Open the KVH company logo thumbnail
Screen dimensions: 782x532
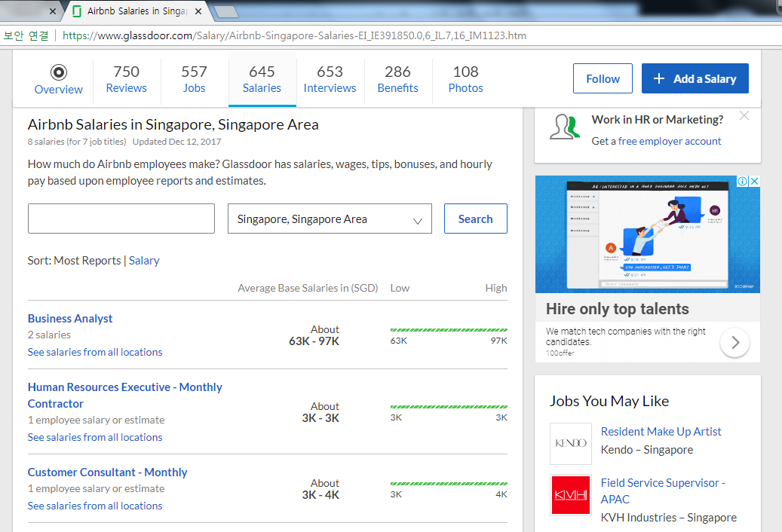(x=571, y=494)
